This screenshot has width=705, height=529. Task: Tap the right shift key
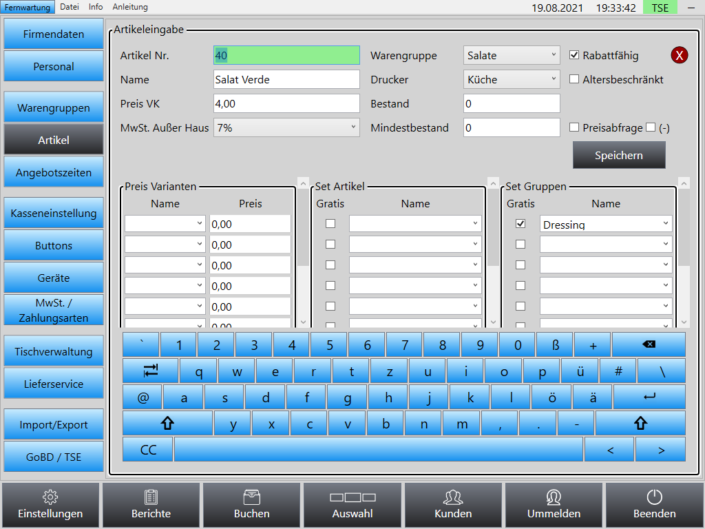click(640, 423)
